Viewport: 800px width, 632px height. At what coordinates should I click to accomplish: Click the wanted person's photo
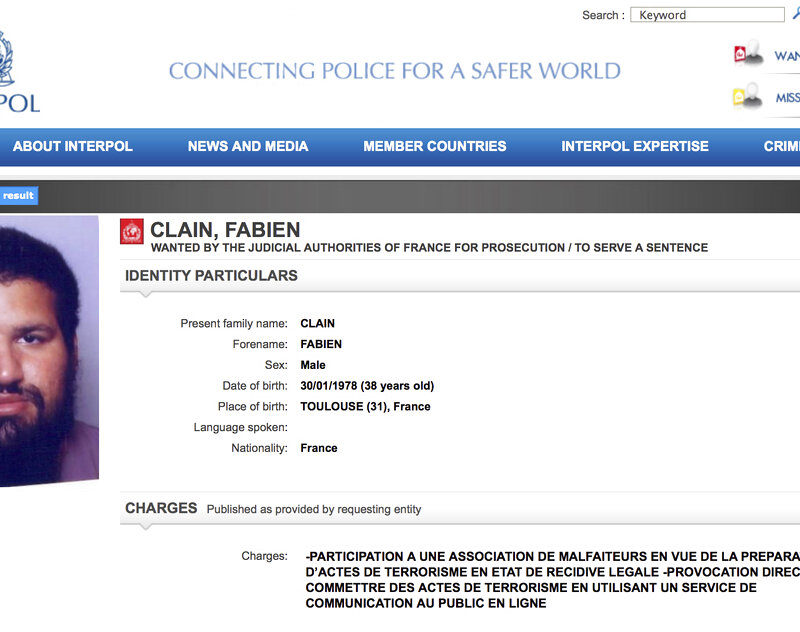click(x=45, y=350)
